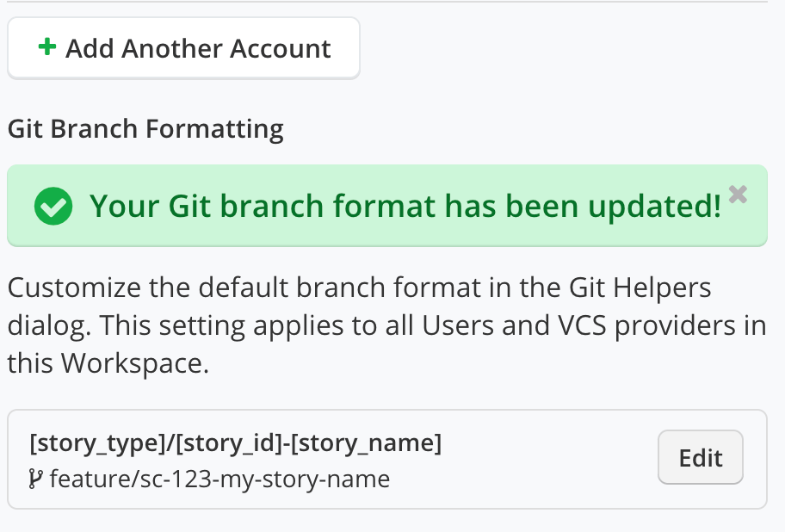Click the feature/sc-123-my-story-name example branch
This screenshot has width=785, height=532.
point(219,479)
